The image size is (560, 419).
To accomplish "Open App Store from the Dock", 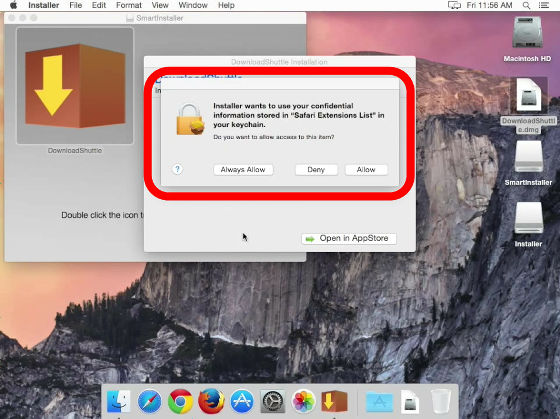I will coord(242,401).
